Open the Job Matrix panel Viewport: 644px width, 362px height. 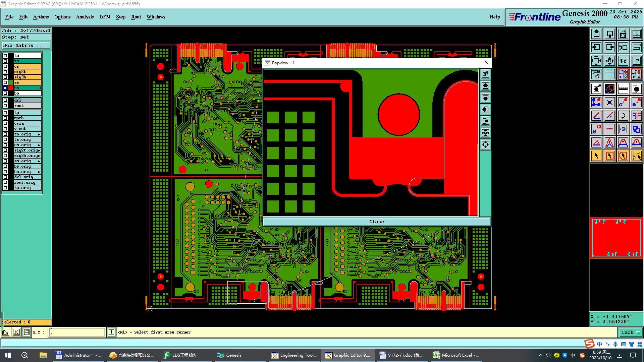pos(26,46)
